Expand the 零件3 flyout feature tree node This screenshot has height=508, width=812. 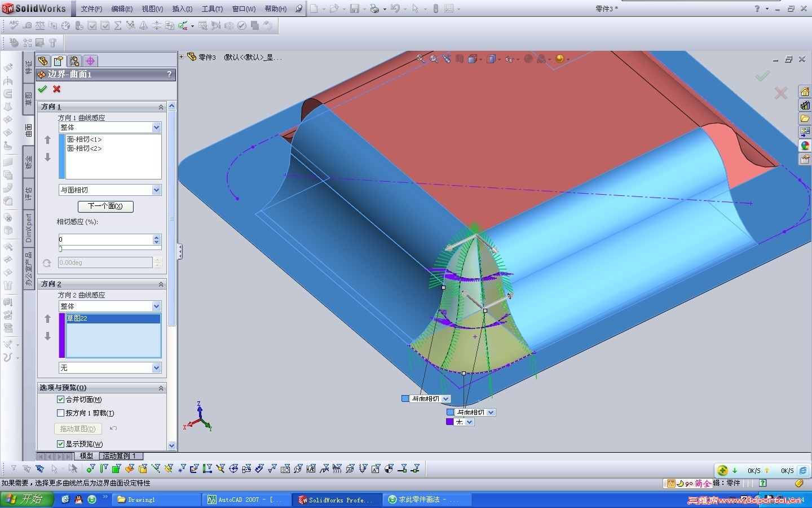point(182,56)
